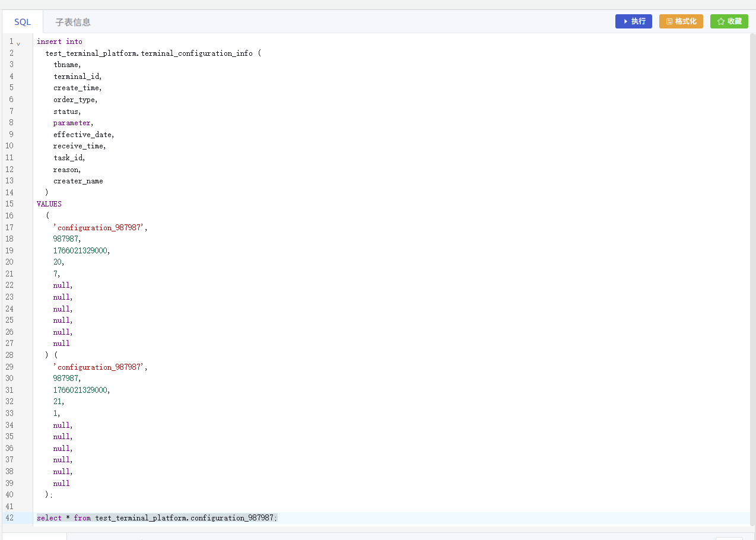The height and width of the screenshot is (540, 756).
Task: Click the timestamp 1766021329000 on line 19
Action: (x=81, y=251)
